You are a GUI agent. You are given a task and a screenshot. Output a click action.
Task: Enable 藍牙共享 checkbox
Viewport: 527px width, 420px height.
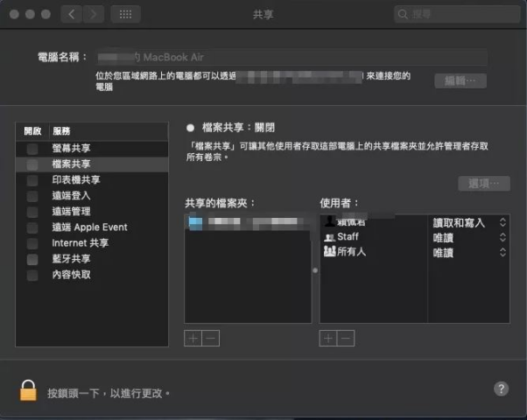coord(32,259)
